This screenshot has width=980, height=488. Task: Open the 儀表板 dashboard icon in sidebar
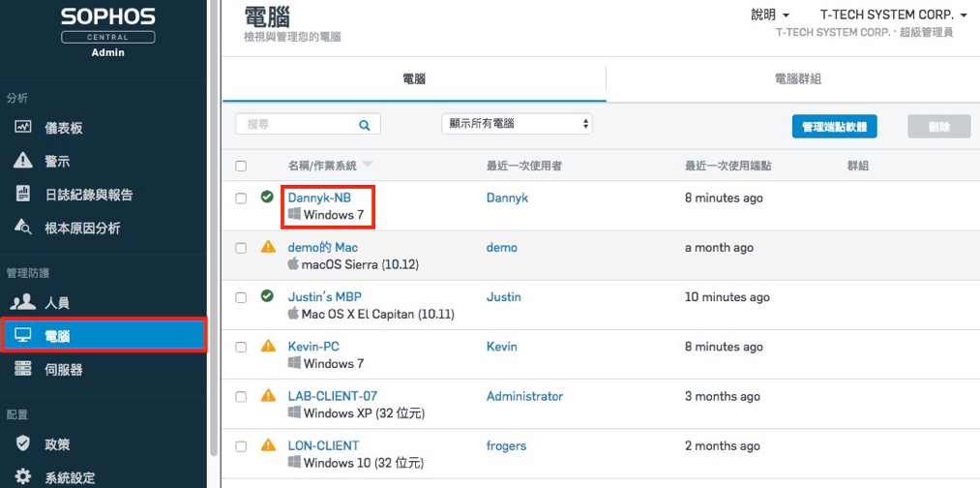(22, 127)
